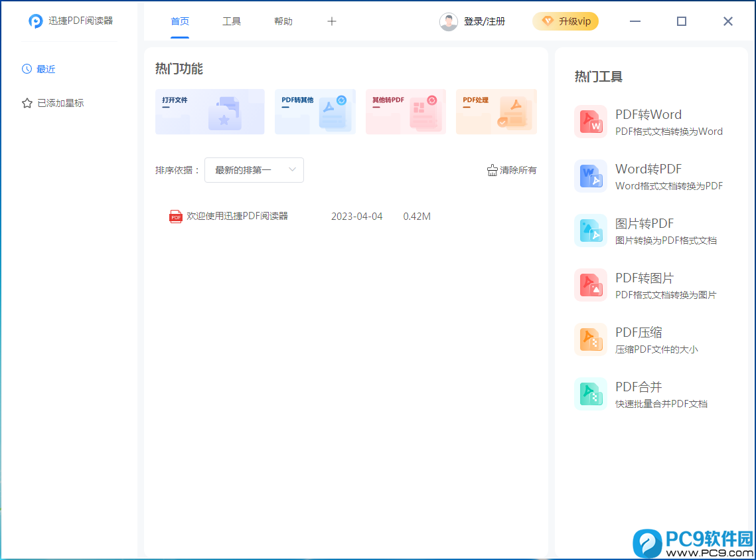
Task: Click the user avatar icon
Action: tap(449, 22)
